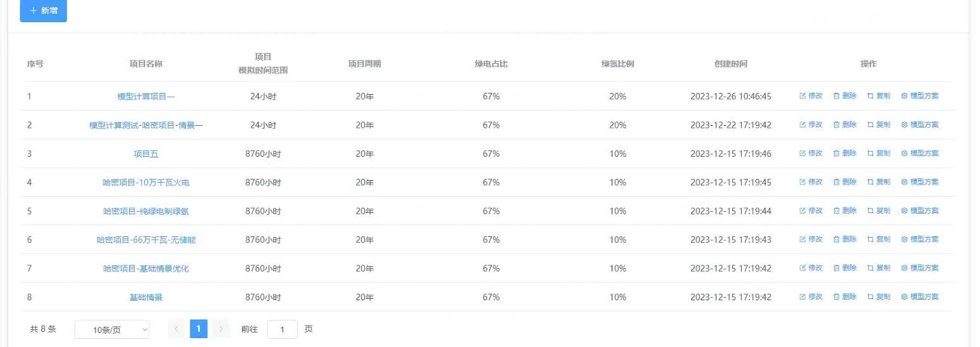Viewport: 980px width, 347px height.
Task: Go to the previous page arrow
Action: tap(176, 329)
